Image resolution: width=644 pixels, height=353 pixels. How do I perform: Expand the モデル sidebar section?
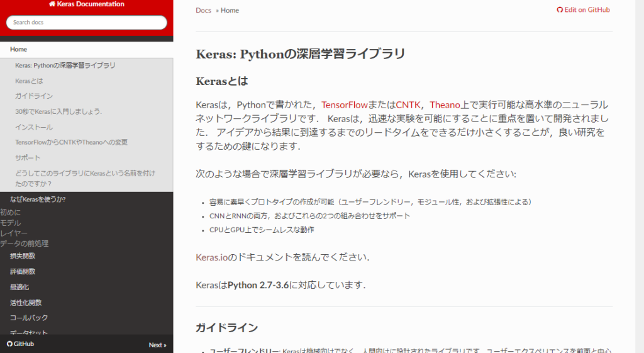point(10,223)
